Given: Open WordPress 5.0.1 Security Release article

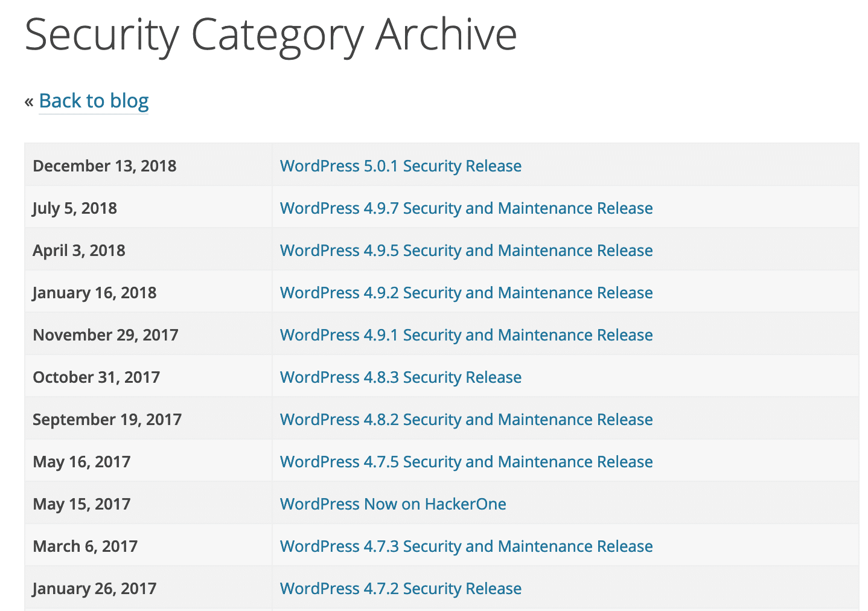Looking at the screenshot, I should (400, 166).
